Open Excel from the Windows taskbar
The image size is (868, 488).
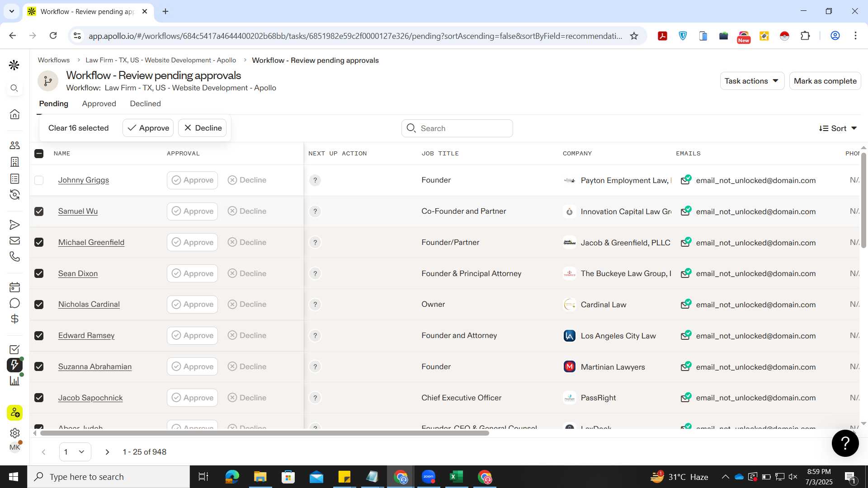tap(456, 477)
